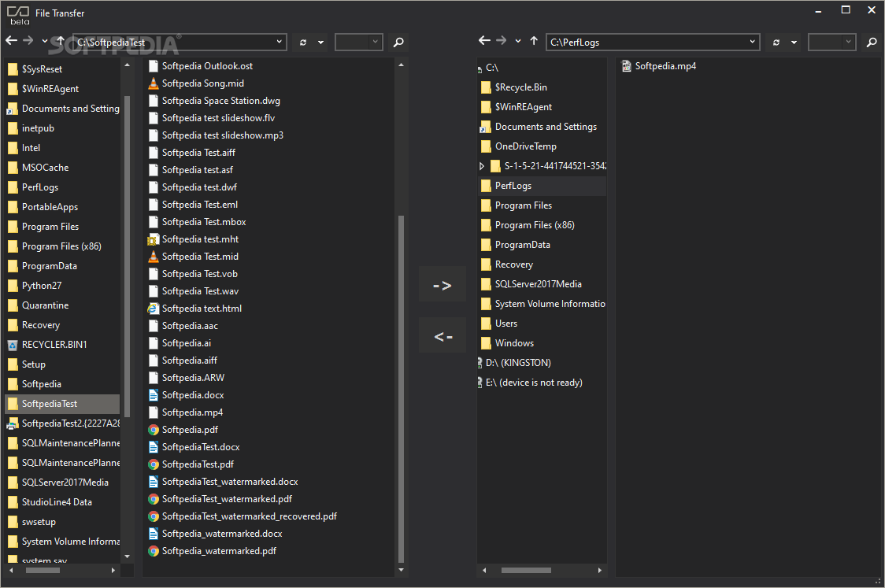Click right tree scroll right arrow
This screenshot has height=588, width=885.
[x=599, y=571]
